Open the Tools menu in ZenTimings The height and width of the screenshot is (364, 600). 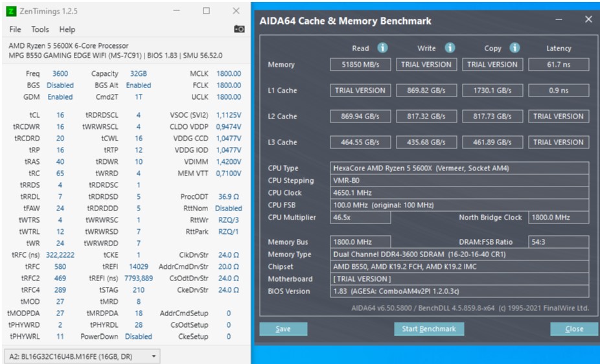40,29
